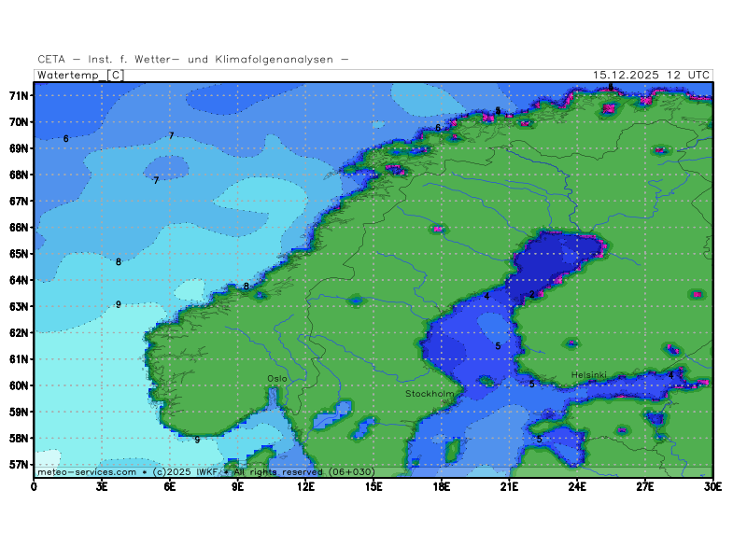Click the 6 contour label near 69N
The height and width of the screenshot is (560, 747).
[x=65, y=139]
